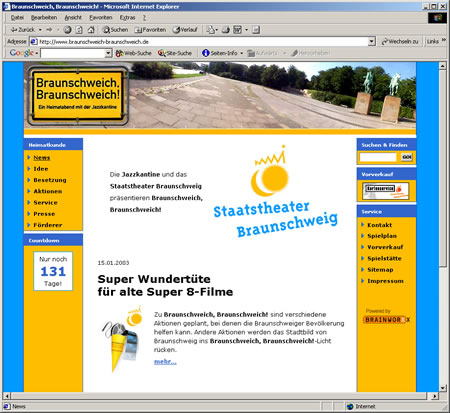Click the mehr... link
The image size is (450, 413).
point(165,362)
